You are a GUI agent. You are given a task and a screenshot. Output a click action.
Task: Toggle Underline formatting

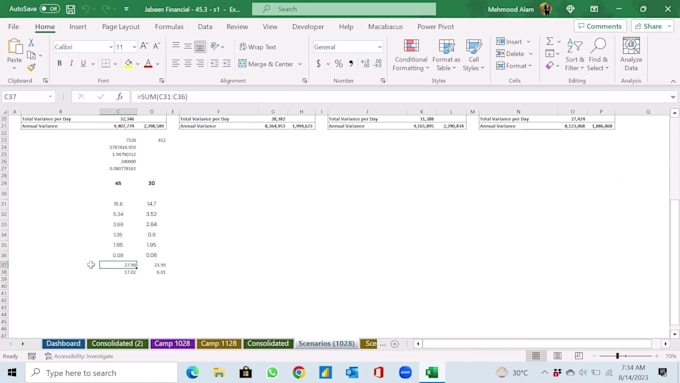(83, 63)
